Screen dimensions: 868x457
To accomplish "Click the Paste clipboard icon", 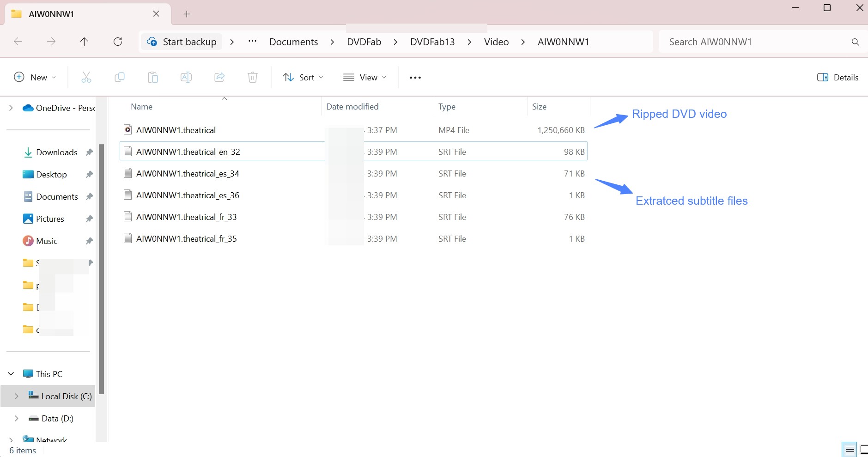I will click(152, 77).
